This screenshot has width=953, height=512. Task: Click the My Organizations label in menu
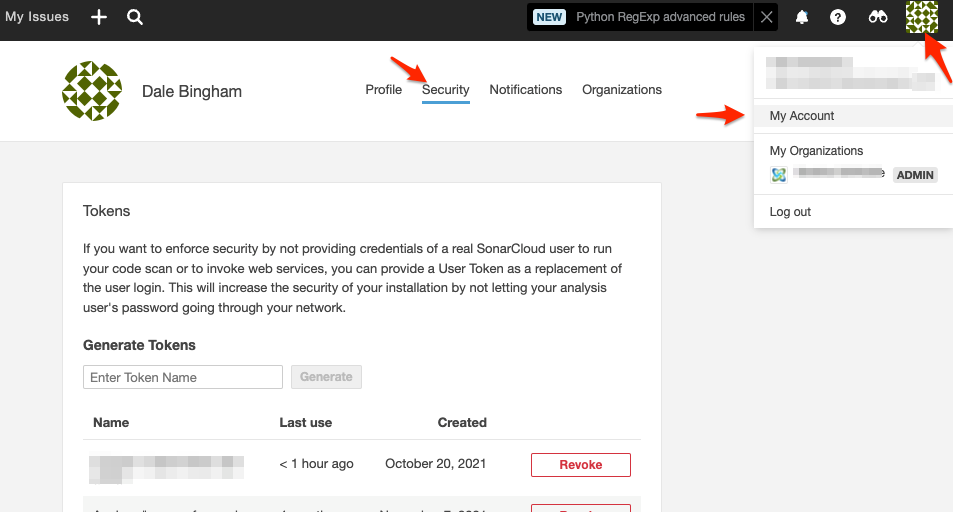click(816, 151)
